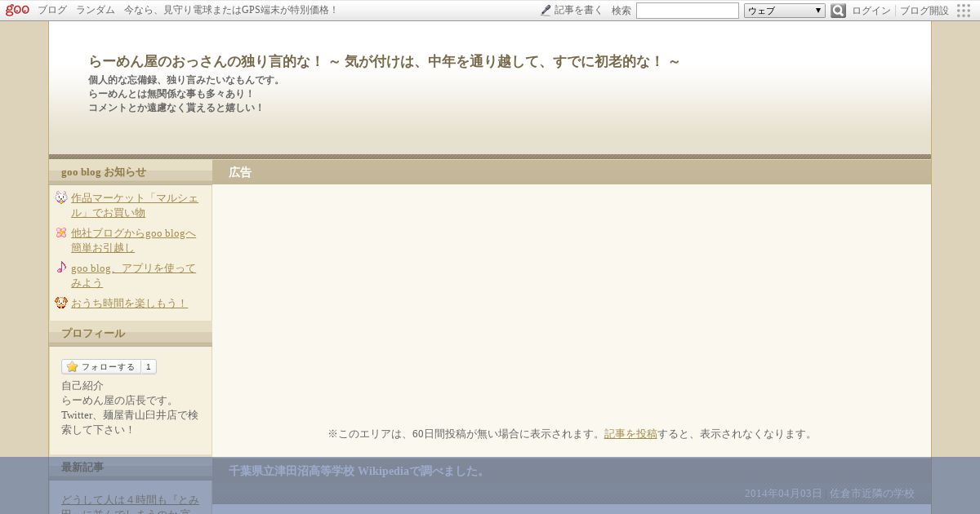The width and height of the screenshot is (980, 514).
Task: Click the pencil icon beside 記事を書く
Action: (546, 11)
